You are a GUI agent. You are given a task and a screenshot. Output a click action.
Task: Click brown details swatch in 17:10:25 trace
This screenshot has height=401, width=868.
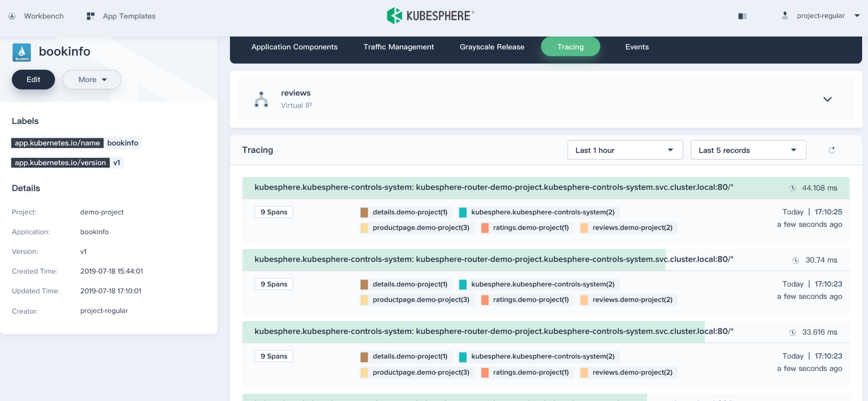[x=364, y=212]
